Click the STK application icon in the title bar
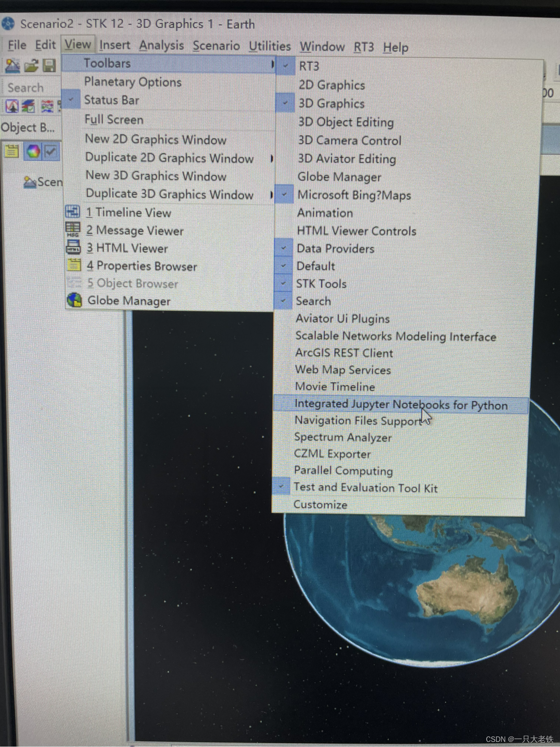This screenshot has height=747, width=560. click(8, 24)
